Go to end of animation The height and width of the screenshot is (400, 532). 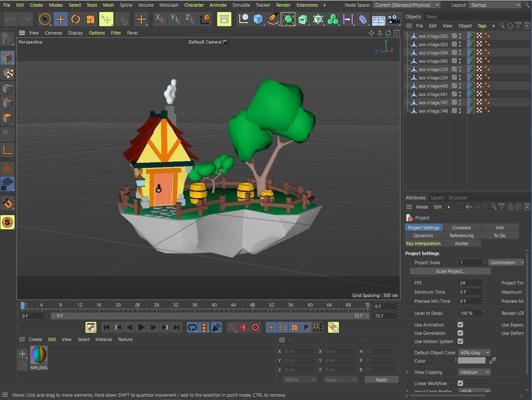point(177,327)
